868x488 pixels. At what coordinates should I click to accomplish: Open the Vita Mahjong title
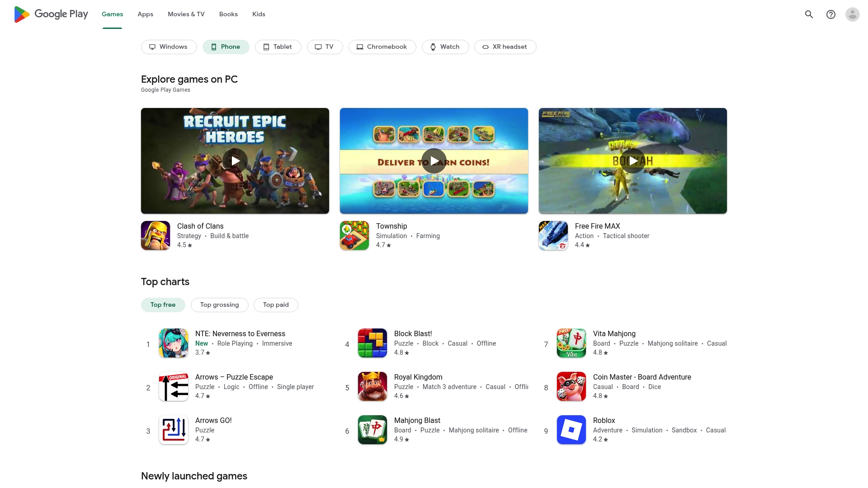[x=614, y=334]
